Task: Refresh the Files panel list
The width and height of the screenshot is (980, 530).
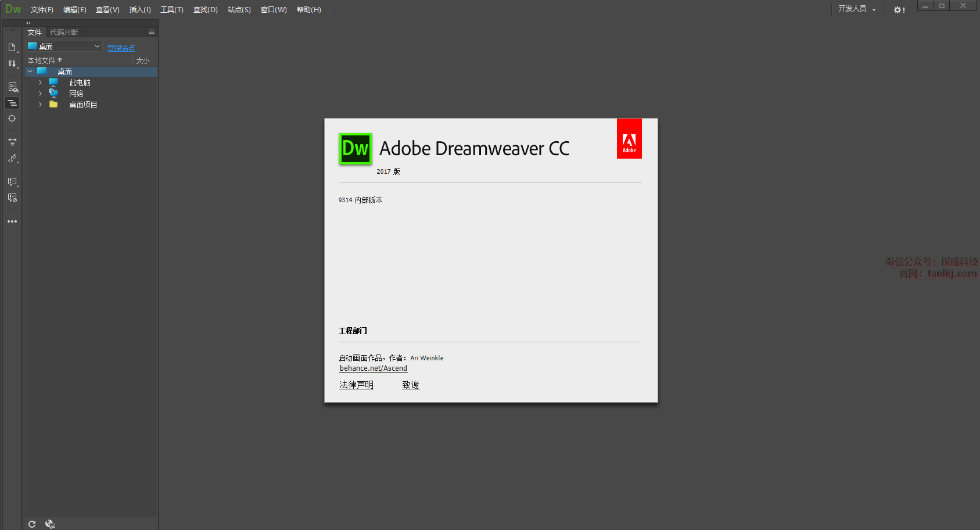Action: 32,524
